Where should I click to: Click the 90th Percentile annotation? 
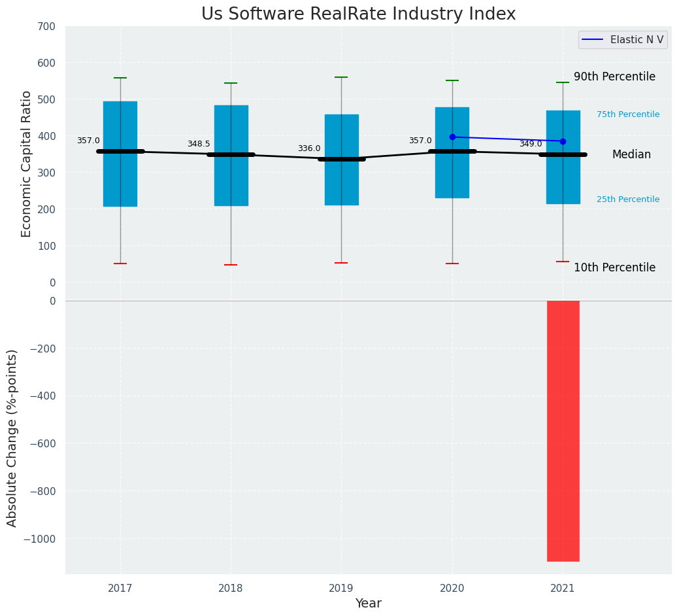tap(614, 77)
